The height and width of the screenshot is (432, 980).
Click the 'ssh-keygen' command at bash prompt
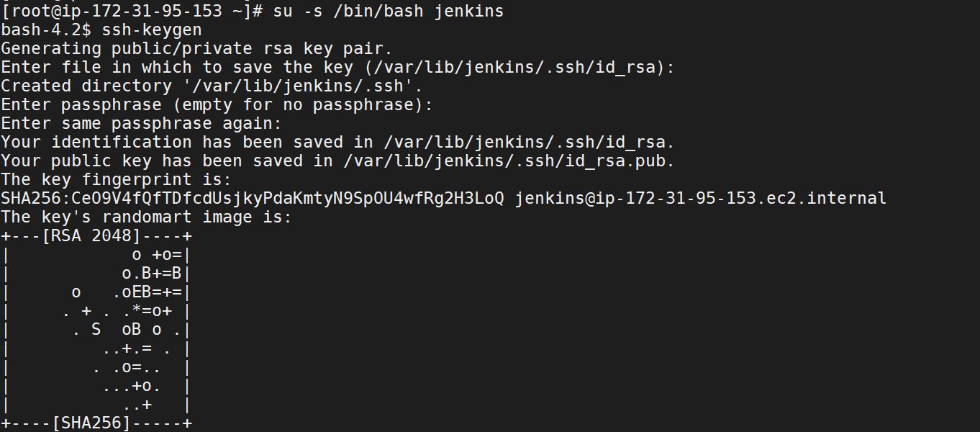pyautogui.click(x=152, y=30)
